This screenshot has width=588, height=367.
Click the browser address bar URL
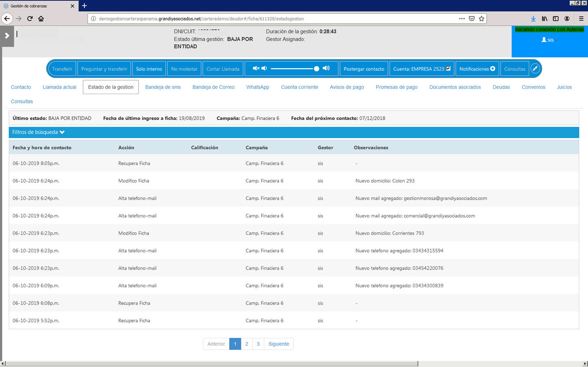(201, 19)
